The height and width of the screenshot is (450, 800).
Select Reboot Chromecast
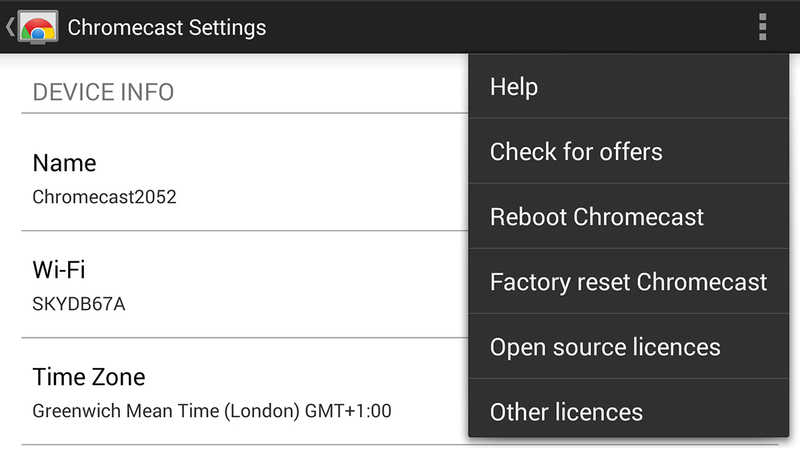pos(629,216)
